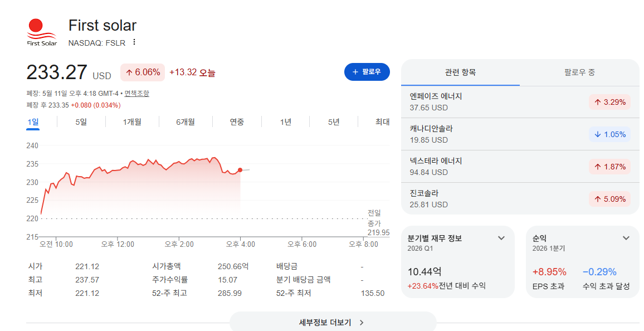Select the 1년 chart range

point(285,122)
